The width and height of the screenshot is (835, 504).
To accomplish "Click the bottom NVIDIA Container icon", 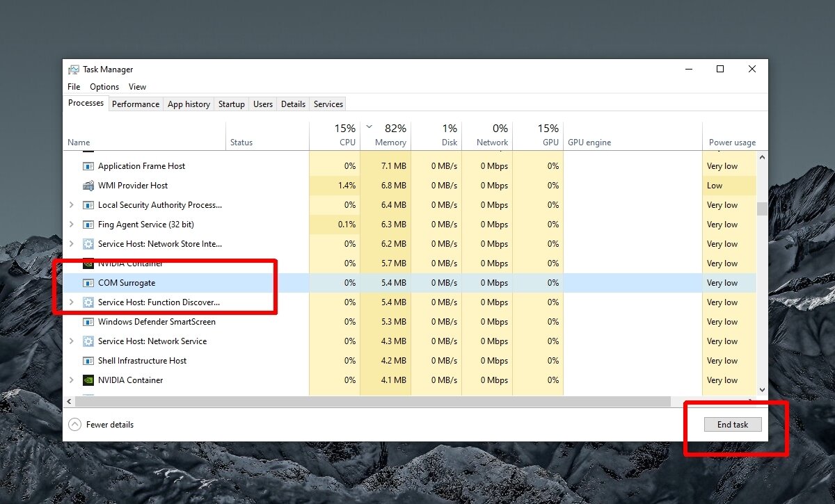I will [x=88, y=380].
